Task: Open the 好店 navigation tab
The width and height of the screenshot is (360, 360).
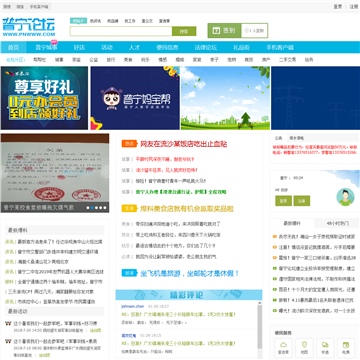Action: (79, 47)
